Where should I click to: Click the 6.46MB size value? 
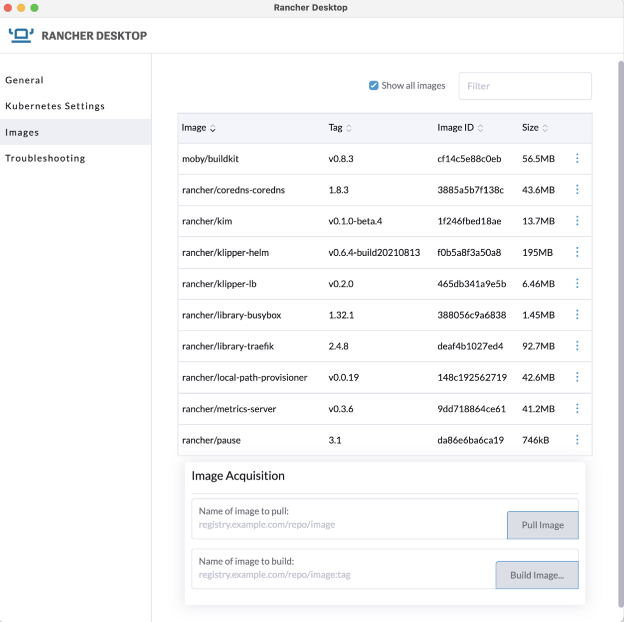click(x=538, y=284)
